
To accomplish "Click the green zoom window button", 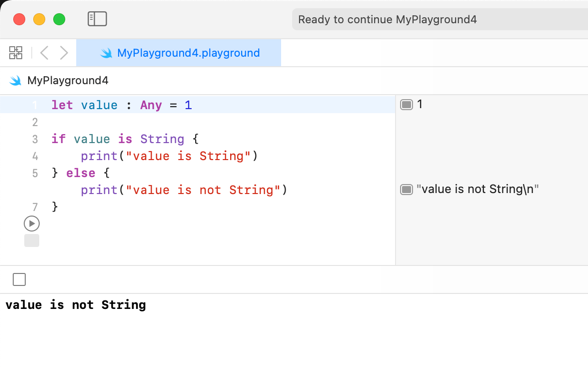I will [x=59, y=19].
